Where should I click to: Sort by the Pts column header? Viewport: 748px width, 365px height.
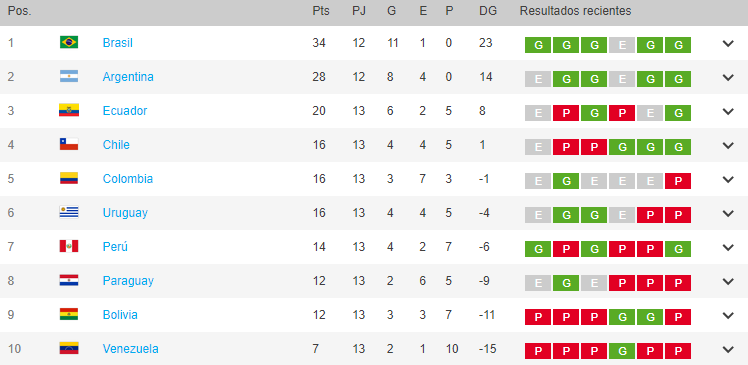321,11
